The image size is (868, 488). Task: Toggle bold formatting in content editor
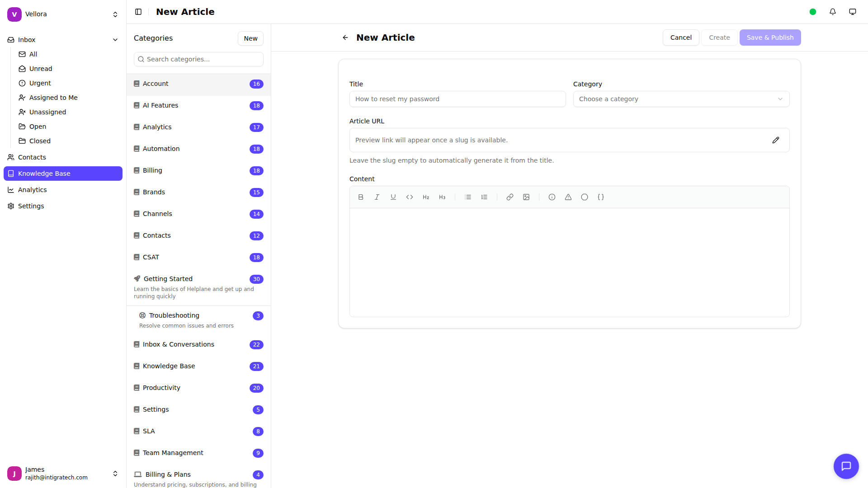click(361, 197)
